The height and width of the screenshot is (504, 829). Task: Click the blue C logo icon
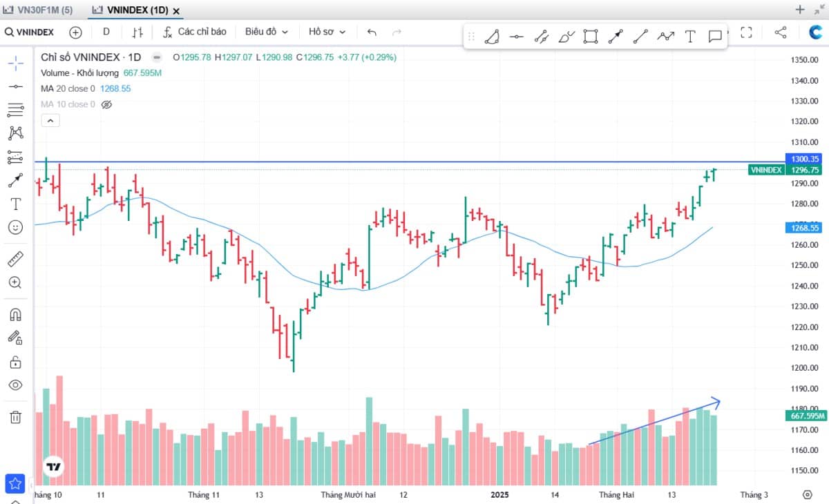[816, 32]
